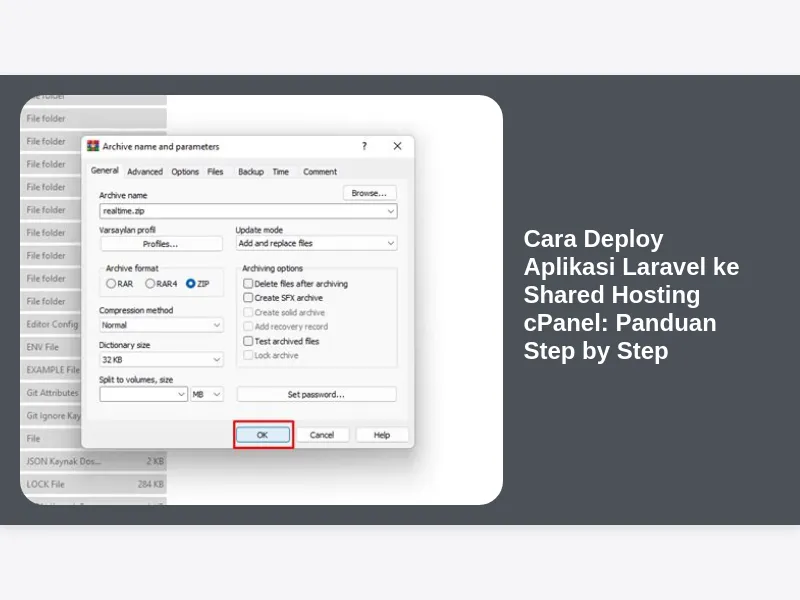Open the Update mode dropdown
This screenshot has height=600, width=800.
pyautogui.click(x=316, y=243)
